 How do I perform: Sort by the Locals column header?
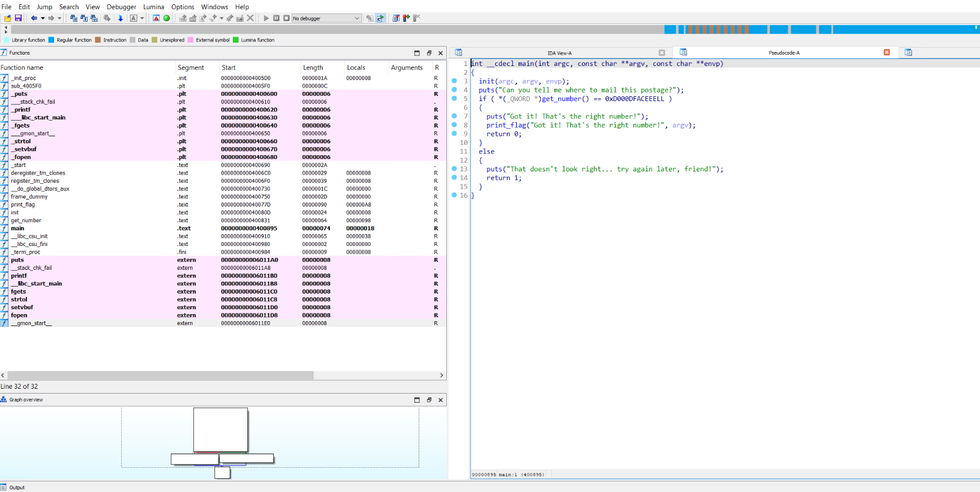(366, 68)
